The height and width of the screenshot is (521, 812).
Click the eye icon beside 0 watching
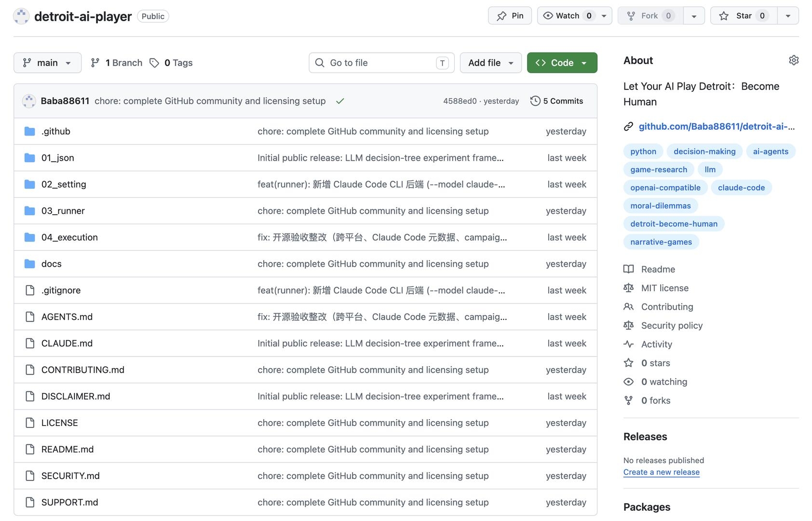(x=628, y=382)
